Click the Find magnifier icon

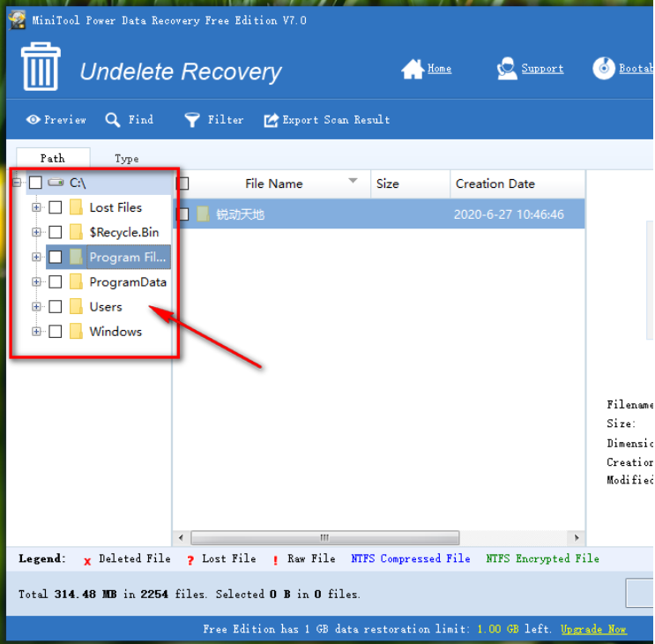(x=112, y=120)
